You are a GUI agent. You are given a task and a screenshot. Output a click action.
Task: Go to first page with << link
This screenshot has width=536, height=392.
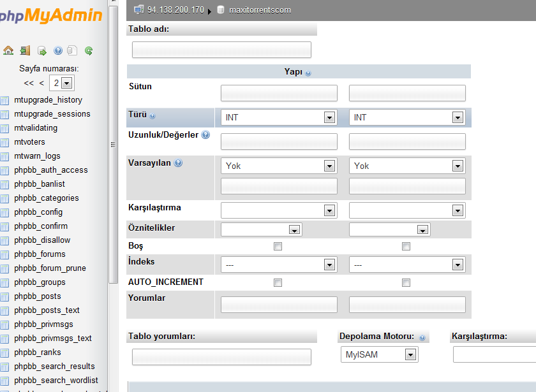point(29,83)
